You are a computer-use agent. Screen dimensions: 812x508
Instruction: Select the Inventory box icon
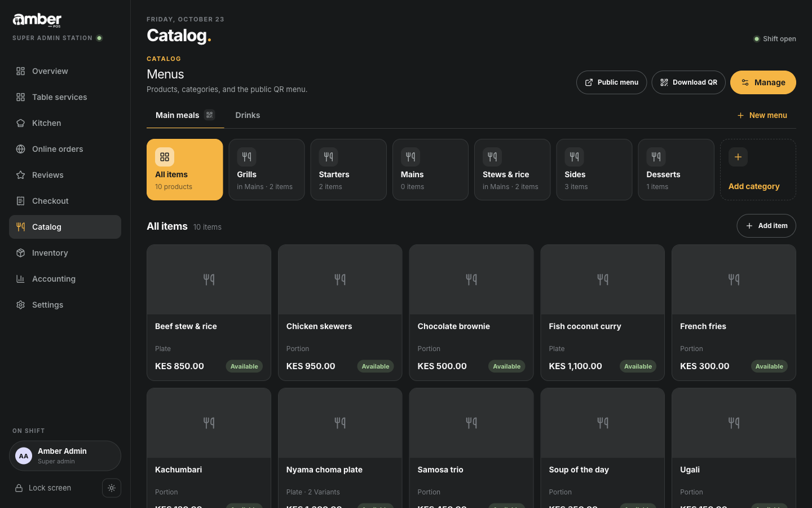click(20, 253)
